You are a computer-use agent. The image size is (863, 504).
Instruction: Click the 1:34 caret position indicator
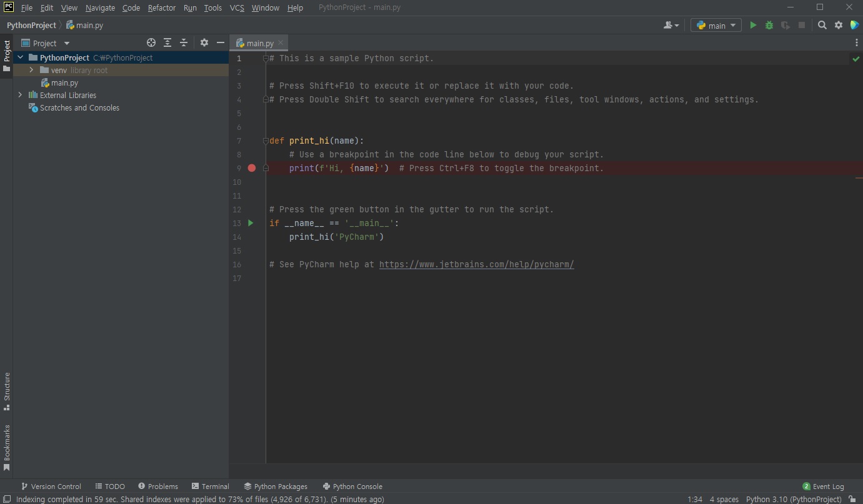point(695,499)
